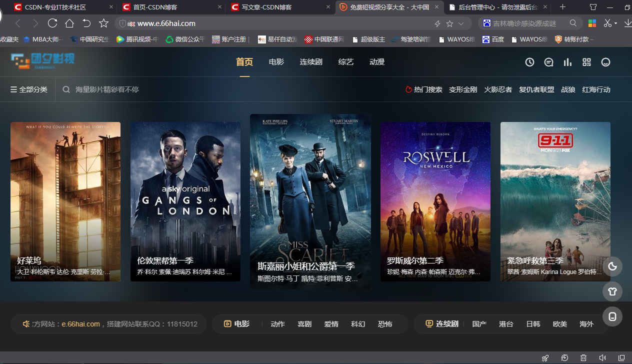Expand the address bar dropdown chevron
The image size is (632, 364).
click(461, 23)
